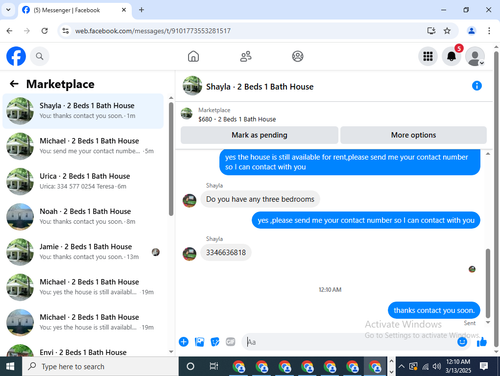Click chat scroll up arrow
Viewport: 500px width, 376px height.
pos(488,154)
